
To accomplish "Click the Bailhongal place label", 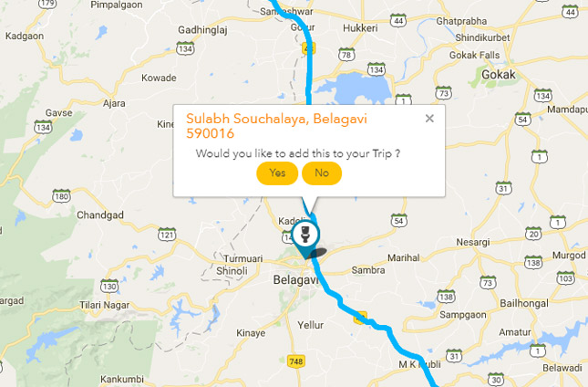I will pos(524,303).
